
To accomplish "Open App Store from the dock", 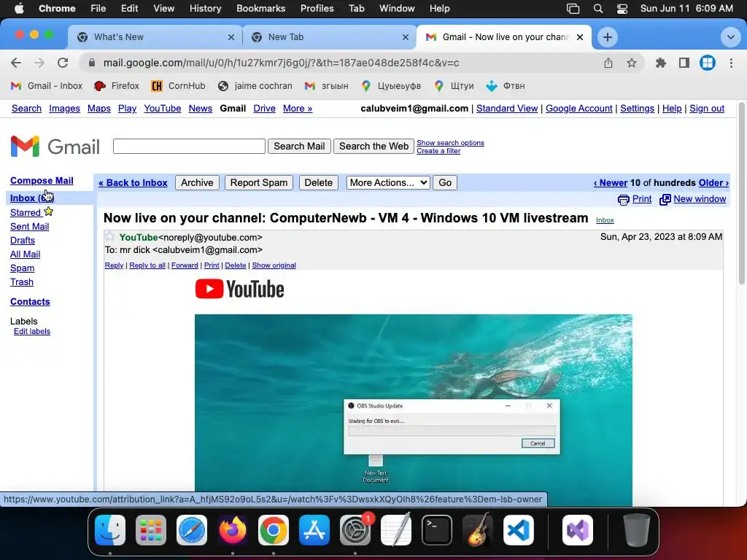I will (314, 530).
